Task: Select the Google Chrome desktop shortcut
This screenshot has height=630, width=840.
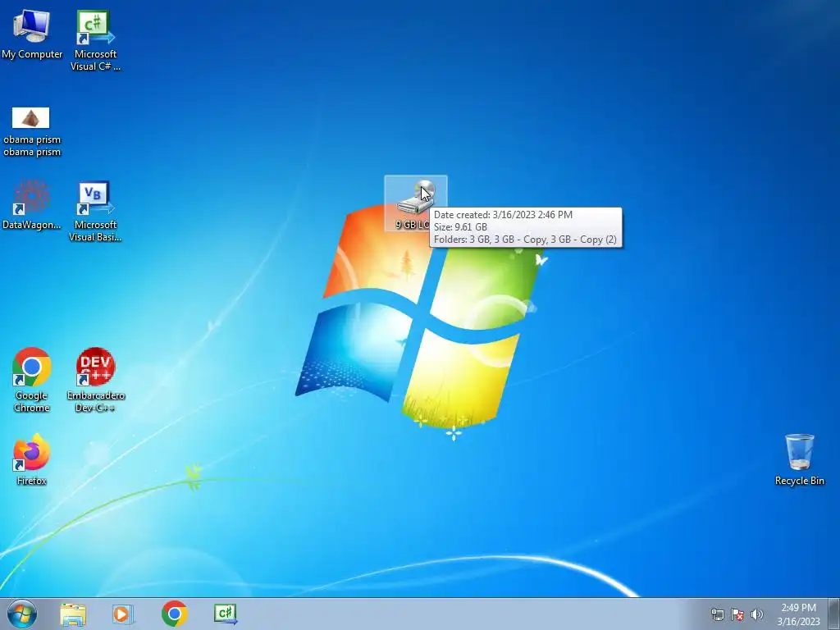Action: pyautogui.click(x=32, y=380)
